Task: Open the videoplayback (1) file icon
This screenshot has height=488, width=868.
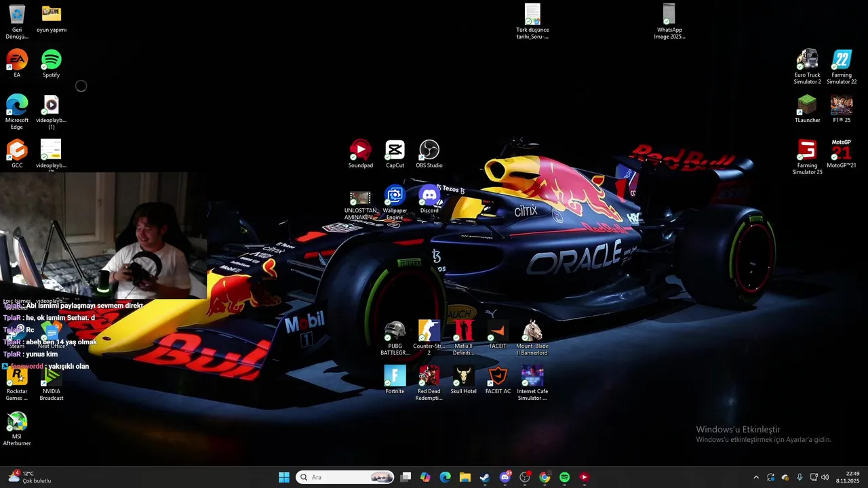Action: [52, 112]
